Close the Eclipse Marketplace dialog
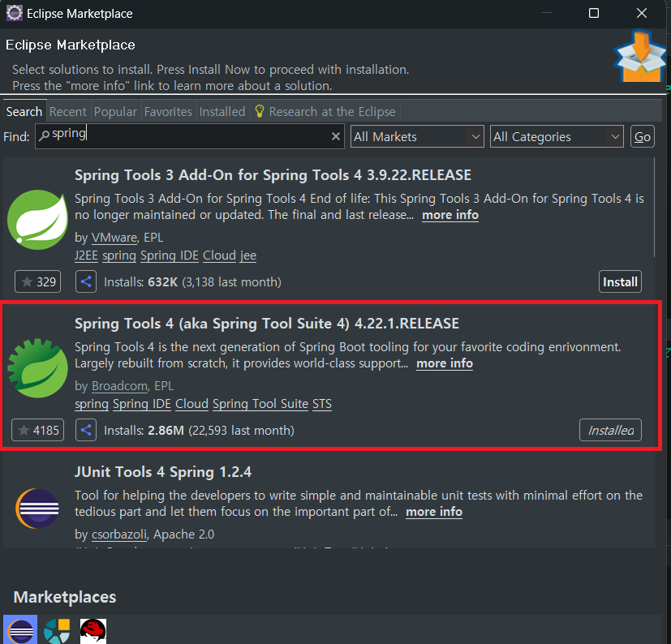The image size is (671, 644). (642, 13)
